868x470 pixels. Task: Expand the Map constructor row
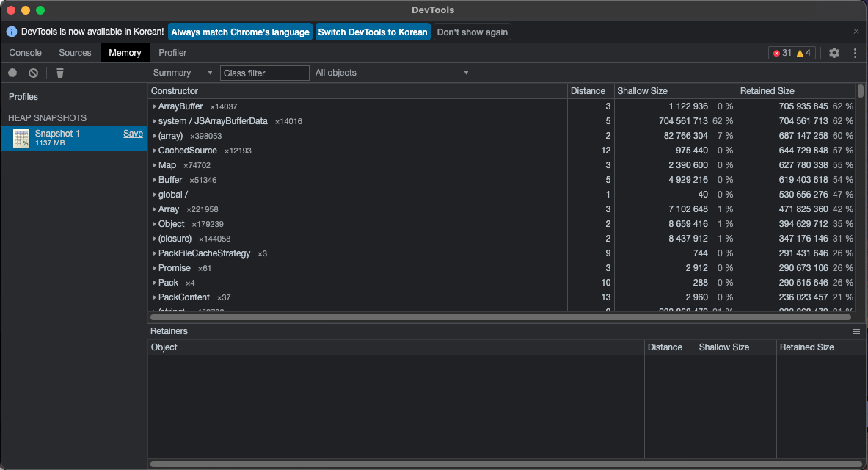pos(154,165)
